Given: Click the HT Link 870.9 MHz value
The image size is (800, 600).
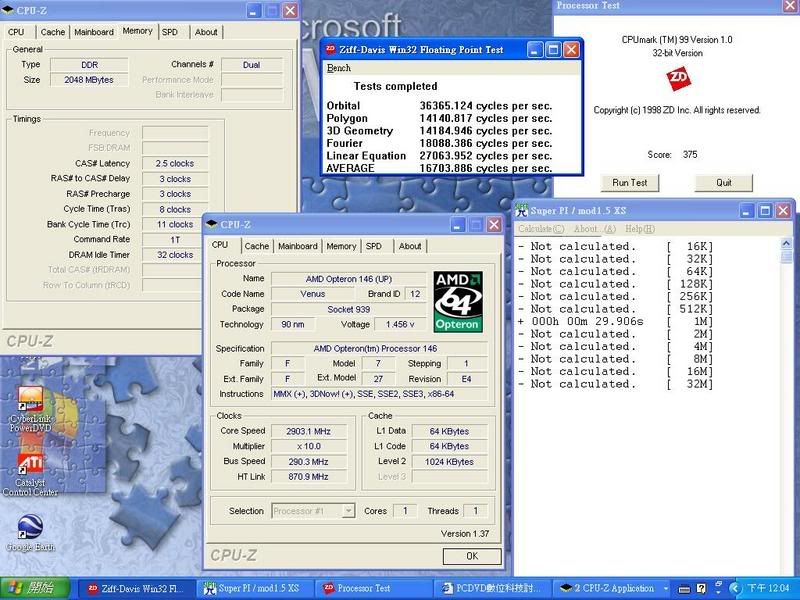Looking at the screenshot, I should 308,477.
